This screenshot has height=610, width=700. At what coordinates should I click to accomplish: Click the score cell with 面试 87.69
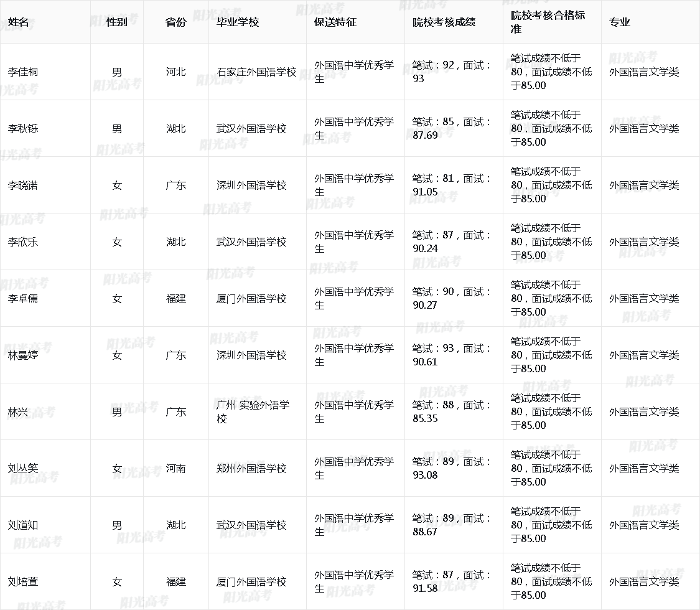click(x=452, y=128)
